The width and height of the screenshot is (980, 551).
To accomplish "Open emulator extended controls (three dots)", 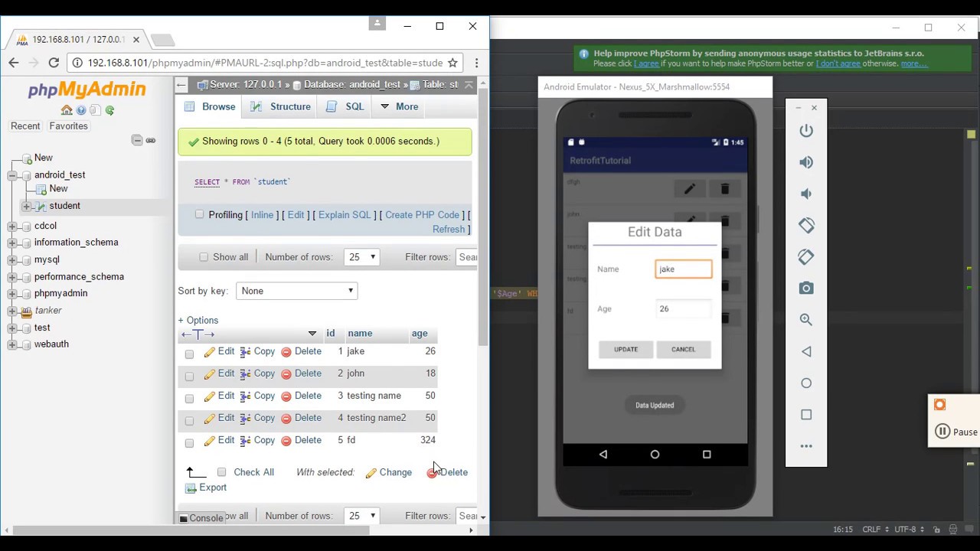I will 806,445.
